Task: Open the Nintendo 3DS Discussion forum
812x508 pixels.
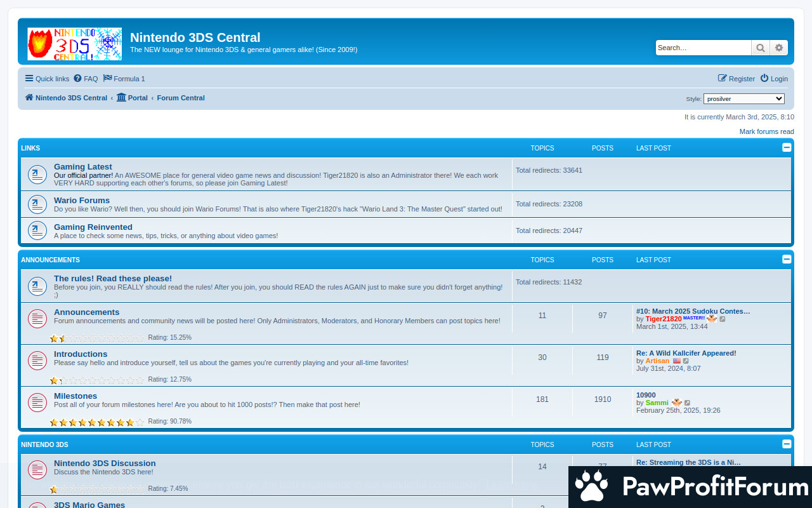Action: (105, 464)
